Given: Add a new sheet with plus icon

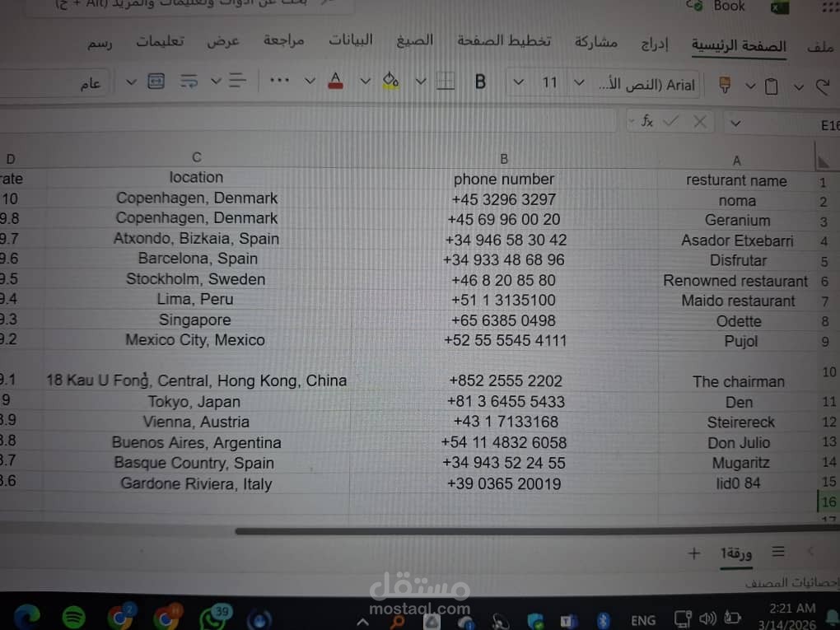Looking at the screenshot, I should (693, 553).
